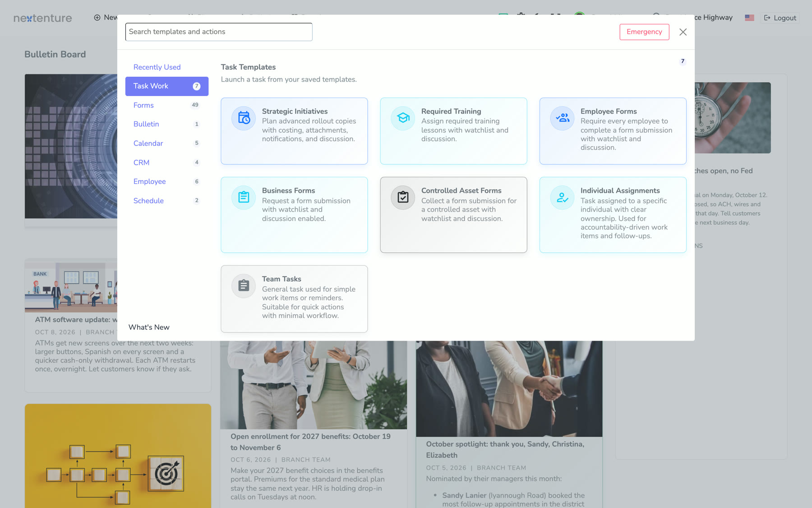Click the Employee Forms people icon
Image resolution: width=812 pixels, height=508 pixels.
coord(562,118)
